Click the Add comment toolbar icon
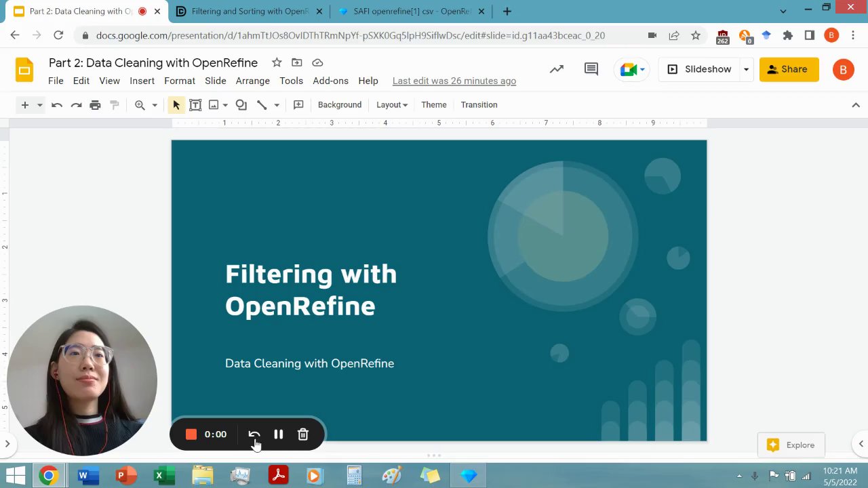The image size is (868, 488). (298, 105)
